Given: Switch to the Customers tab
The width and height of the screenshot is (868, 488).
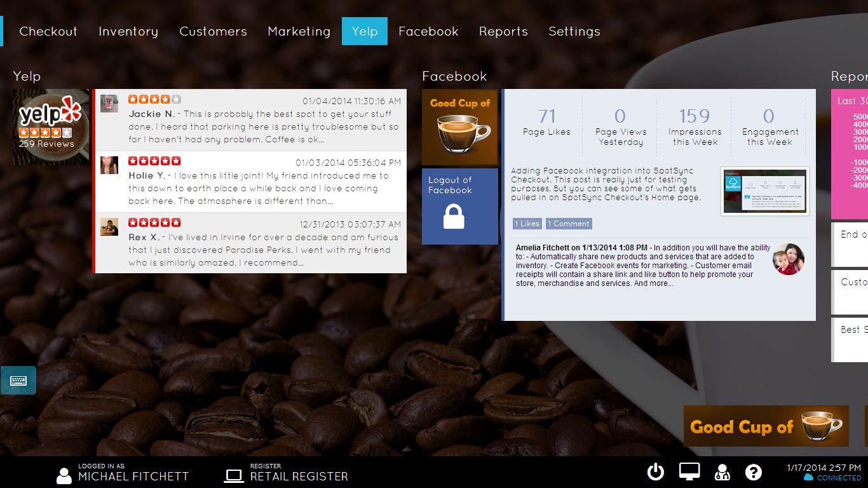Looking at the screenshot, I should (x=213, y=31).
